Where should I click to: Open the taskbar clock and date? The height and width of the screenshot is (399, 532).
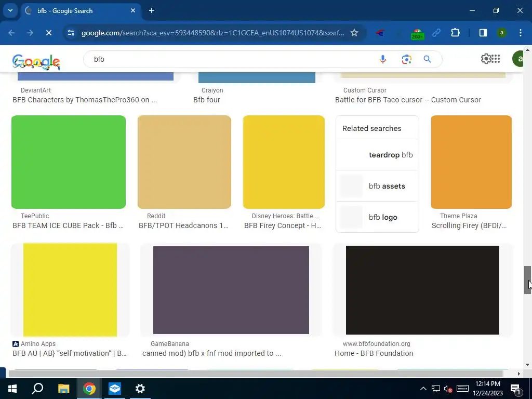pos(487,389)
